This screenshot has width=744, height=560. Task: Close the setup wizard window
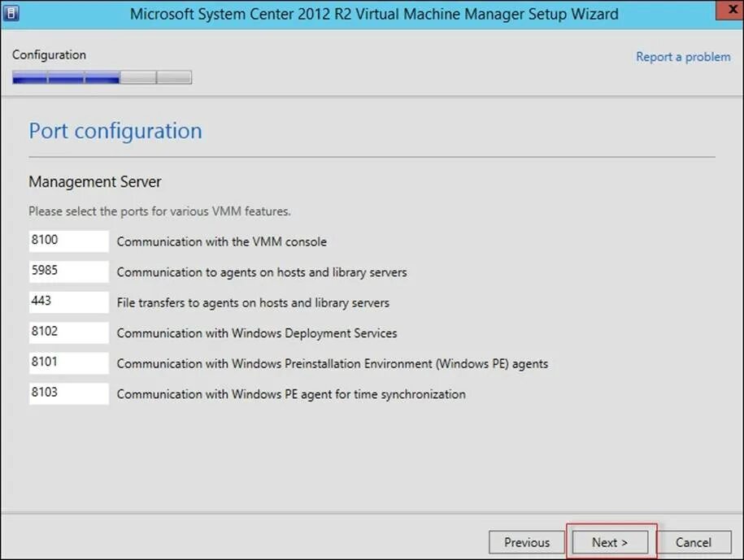tap(731, 10)
